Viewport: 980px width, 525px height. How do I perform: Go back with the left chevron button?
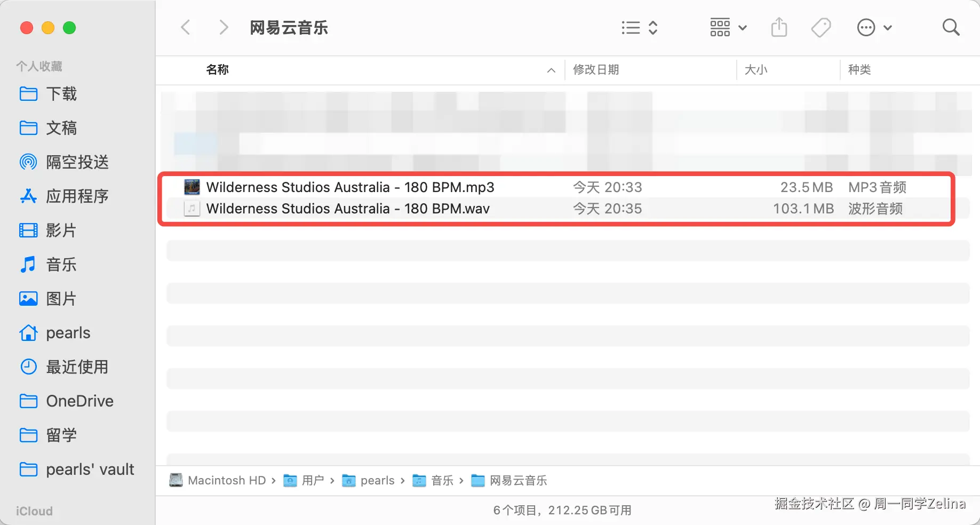(x=186, y=27)
